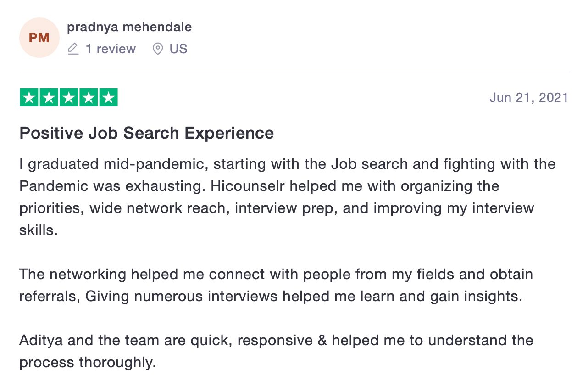
Task: Click the word "referrals" in the review
Action: coord(50,296)
